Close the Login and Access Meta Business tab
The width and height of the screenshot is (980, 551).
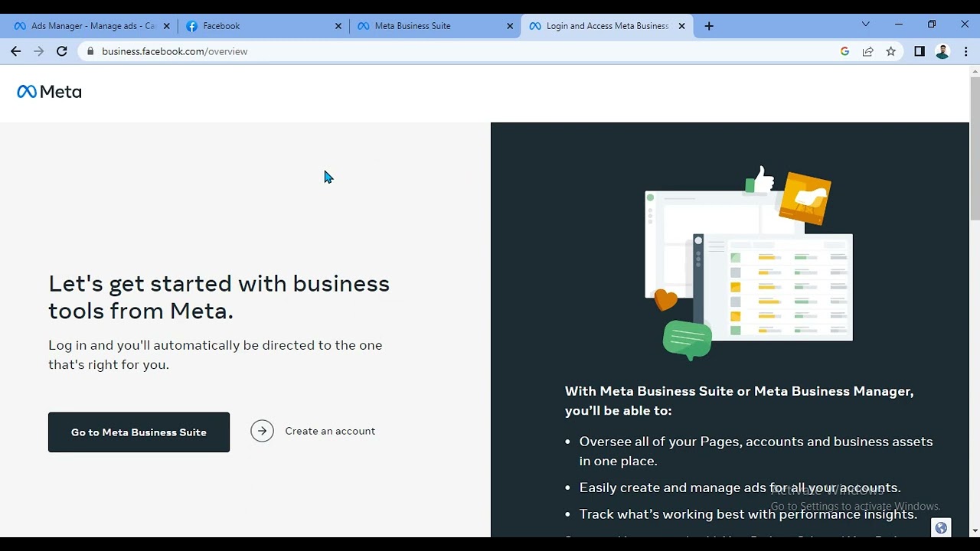tap(681, 26)
